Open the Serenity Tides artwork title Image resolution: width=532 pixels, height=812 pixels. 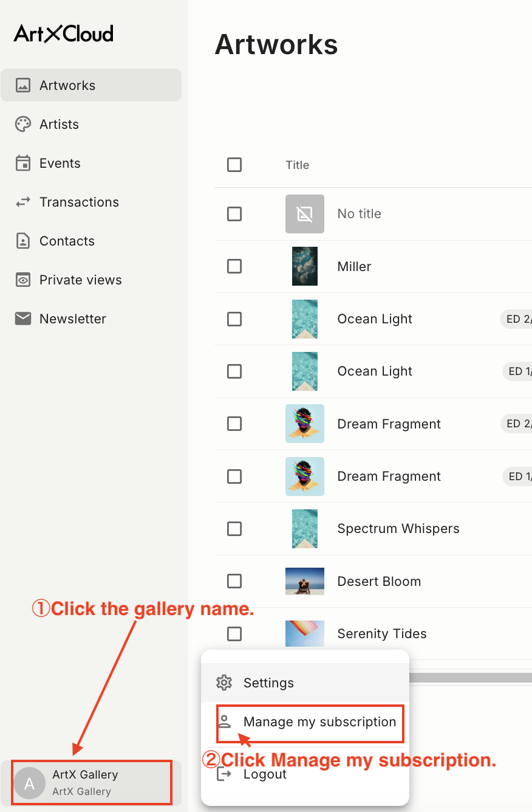(382, 633)
